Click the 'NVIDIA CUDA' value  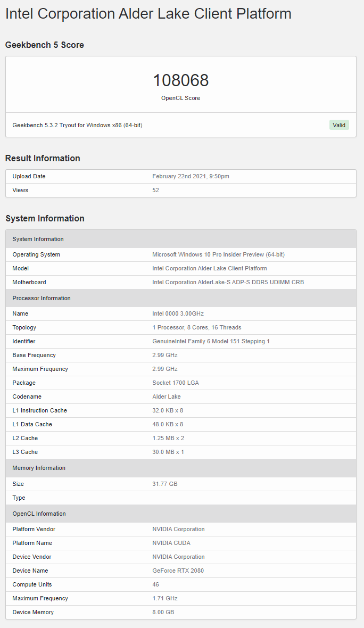click(x=171, y=543)
